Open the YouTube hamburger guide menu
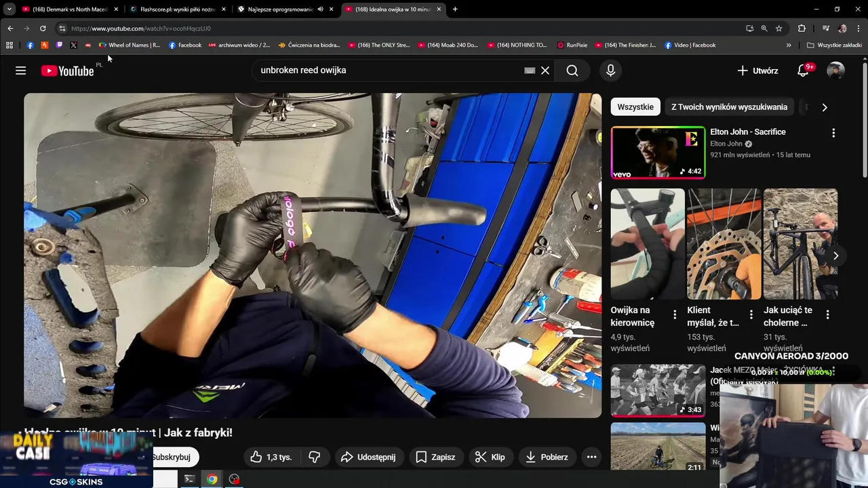 point(20,70)
